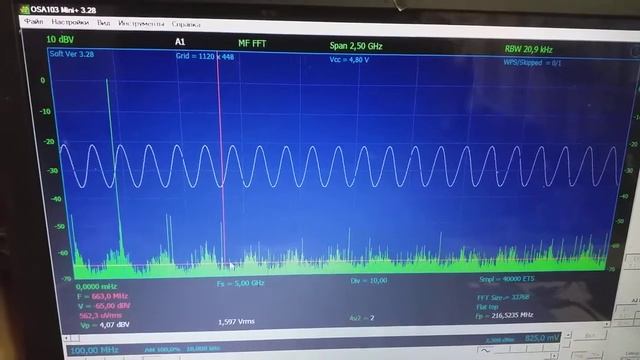Click the Fs = 5,00 GHz readout
The width and height of the screenshot is (640, 360).
click(x=240, y=282)
